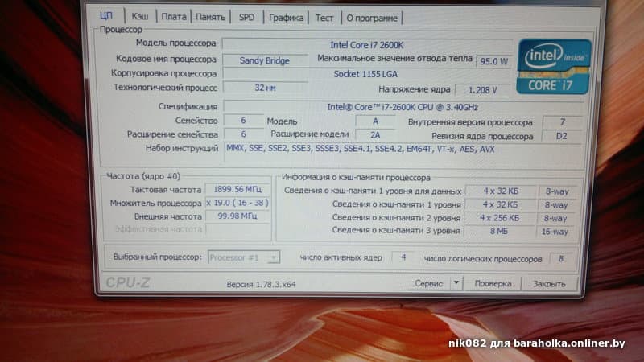Open the Тест tab
Screen dimensions: 644x362
click(x=324, y=18)
